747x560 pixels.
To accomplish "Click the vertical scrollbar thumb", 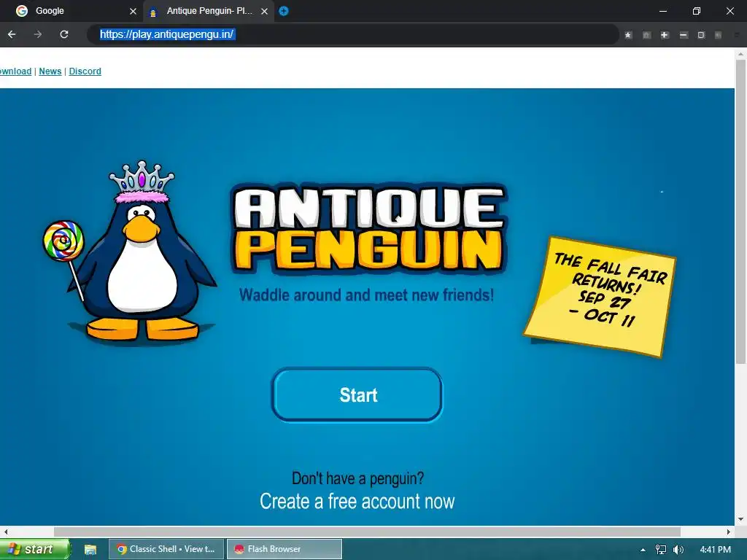I will [741, 211].
